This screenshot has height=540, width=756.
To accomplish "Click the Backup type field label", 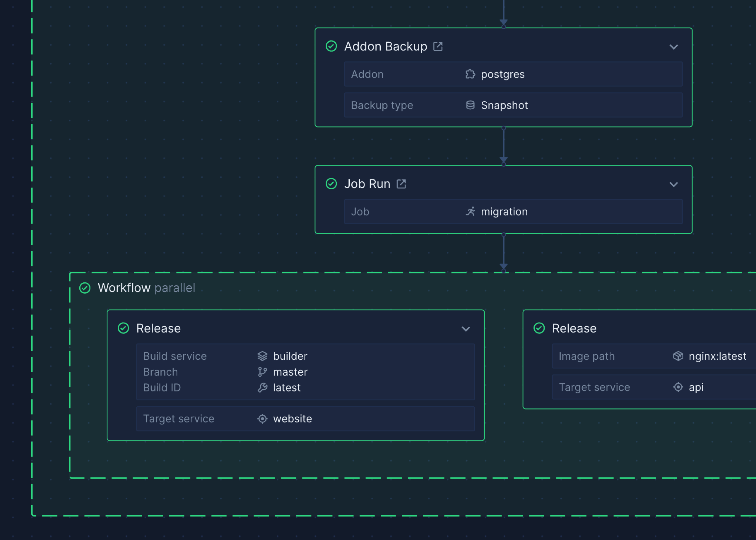I will pyautogui.click(x=382, y=105).
